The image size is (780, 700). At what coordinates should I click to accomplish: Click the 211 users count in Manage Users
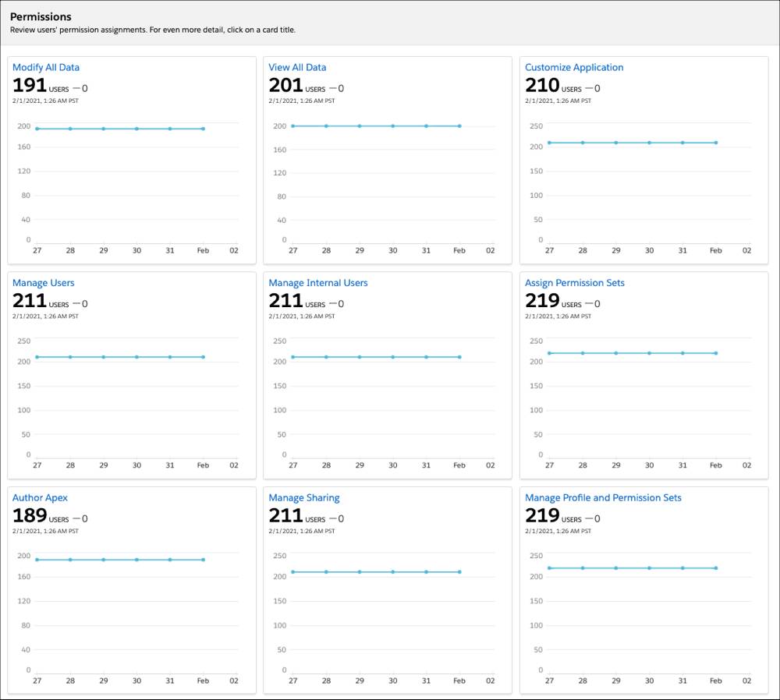(x=30, y=301)
